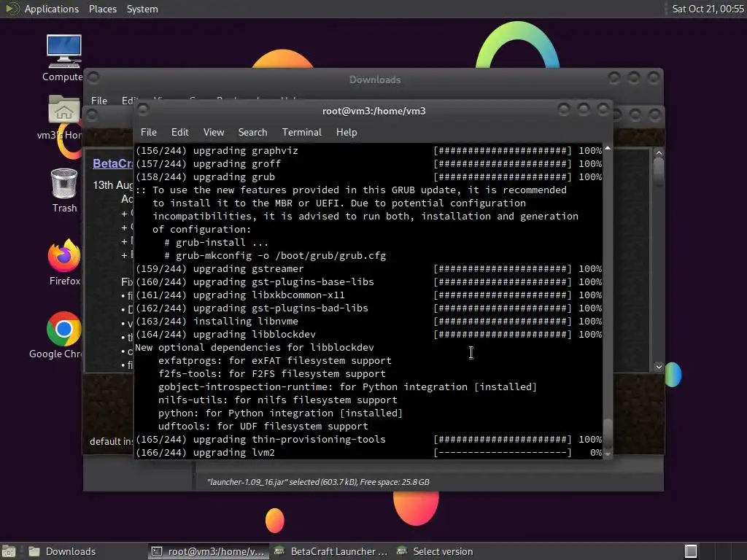Open the terminal Help menu
747x560 pixels.
click(347, 132)
